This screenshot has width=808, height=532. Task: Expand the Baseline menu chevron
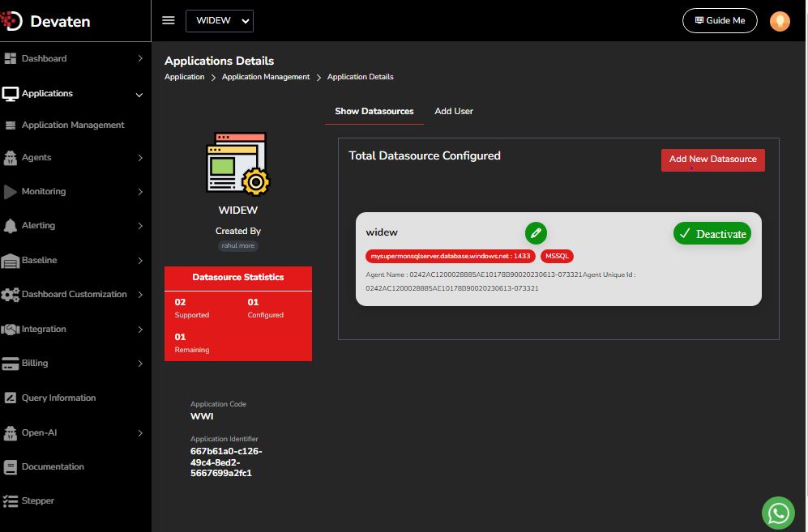click(140, 261)
